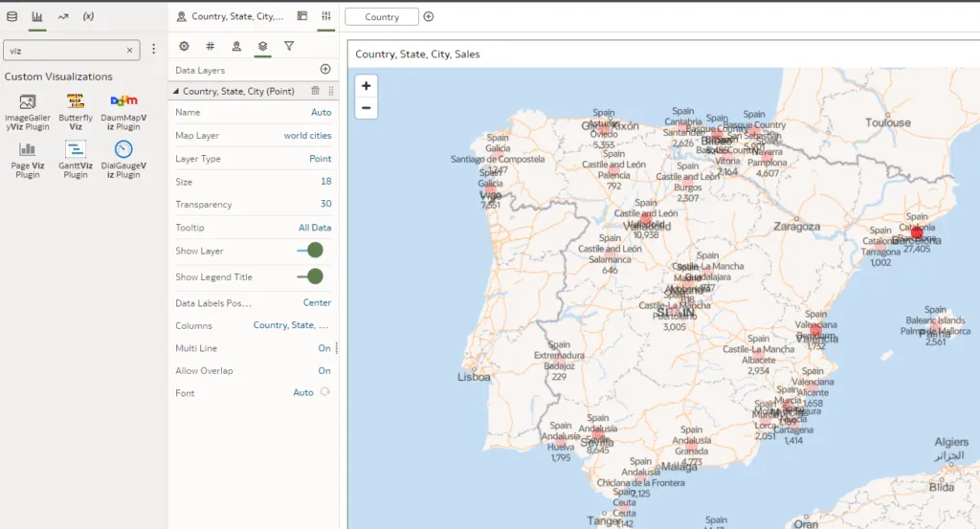Open the Data panel database icon
The width and height of the screenshot is (980, 529).
[x=12, y=16]
